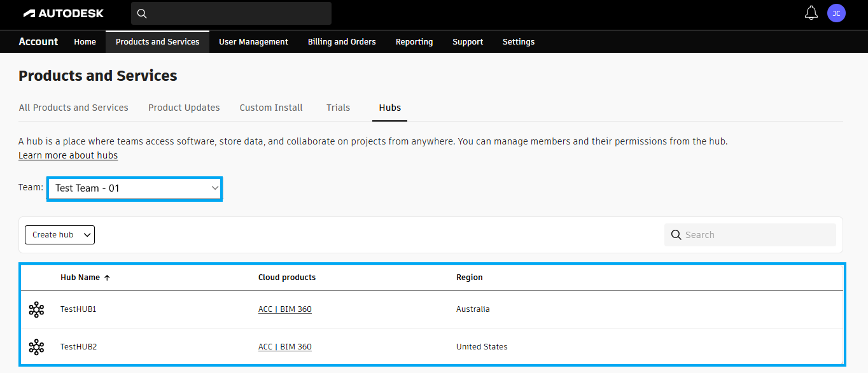The height and width of the screenshot is (373, 868).
Task: Open Account Settings
Action: pyautogui.click(x=518, y=41)
